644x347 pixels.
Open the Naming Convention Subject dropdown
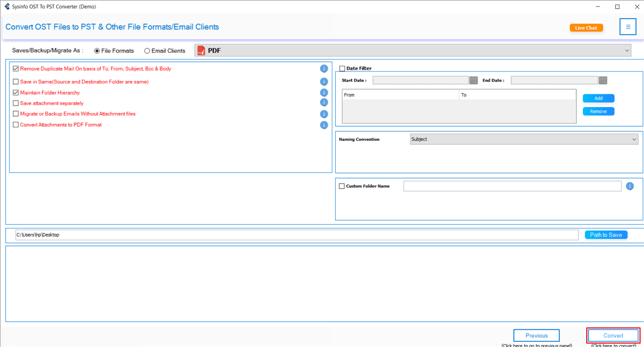point(524,139)
